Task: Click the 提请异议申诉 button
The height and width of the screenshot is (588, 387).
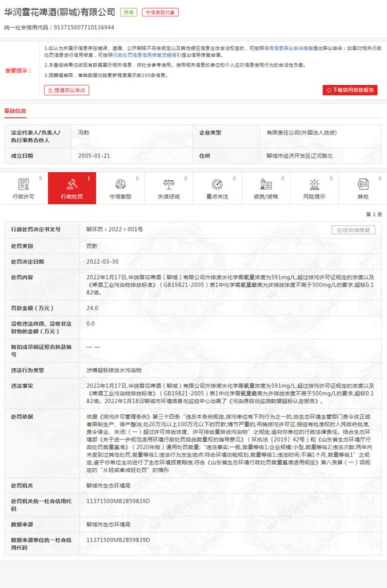Action: [x=67, y=90]
